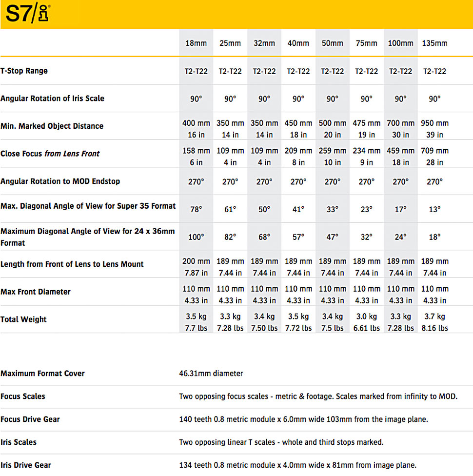
Task: Click the "Focus Drive Gear" label
Action: [30, 419]
